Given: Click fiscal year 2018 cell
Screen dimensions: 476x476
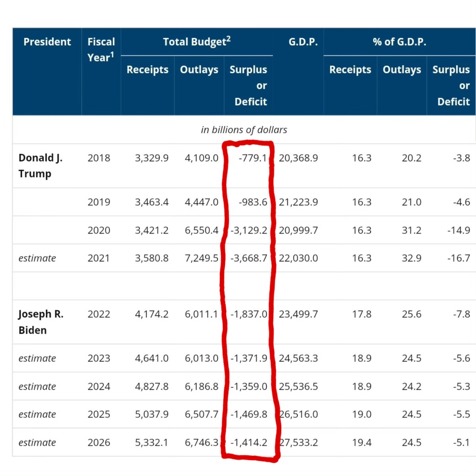Looking at the screenshot, I should tap(99, 158).
